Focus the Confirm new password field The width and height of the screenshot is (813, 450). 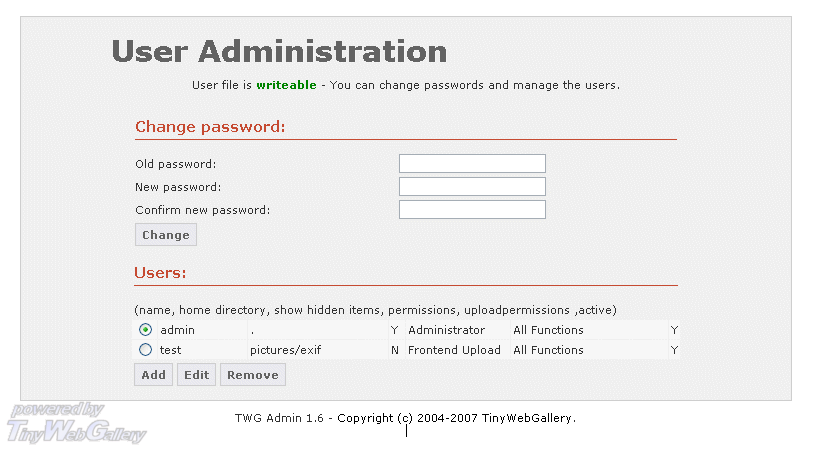point(472,209)
